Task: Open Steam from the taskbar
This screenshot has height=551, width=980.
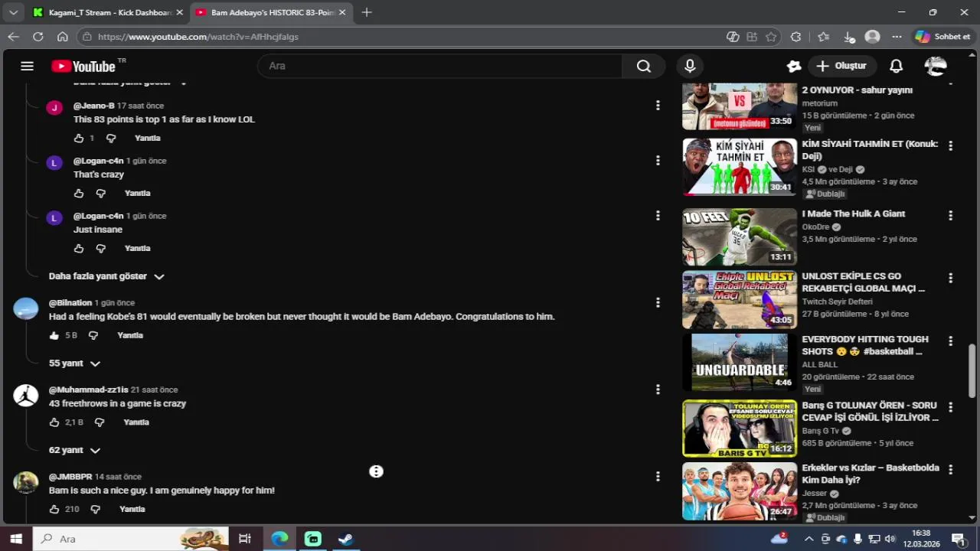Action: [x=345, y=539]
